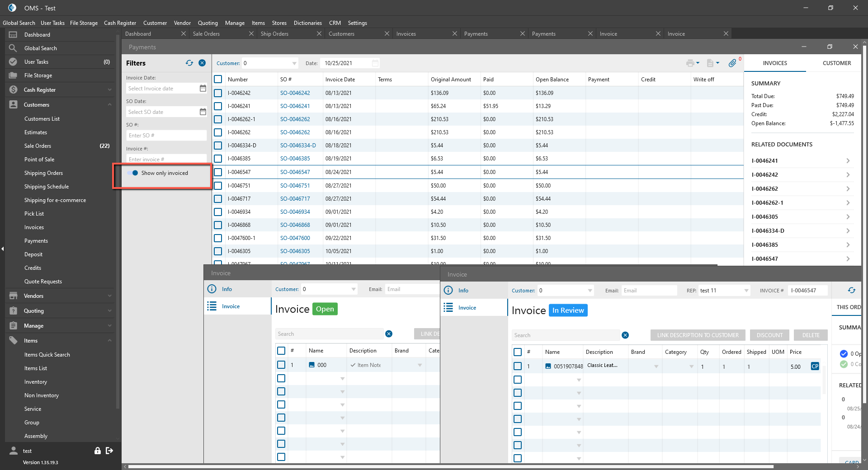Toggle the Show only invoiced switch
Viewport: 868px width, 470px height.
[x=133, y=173]
